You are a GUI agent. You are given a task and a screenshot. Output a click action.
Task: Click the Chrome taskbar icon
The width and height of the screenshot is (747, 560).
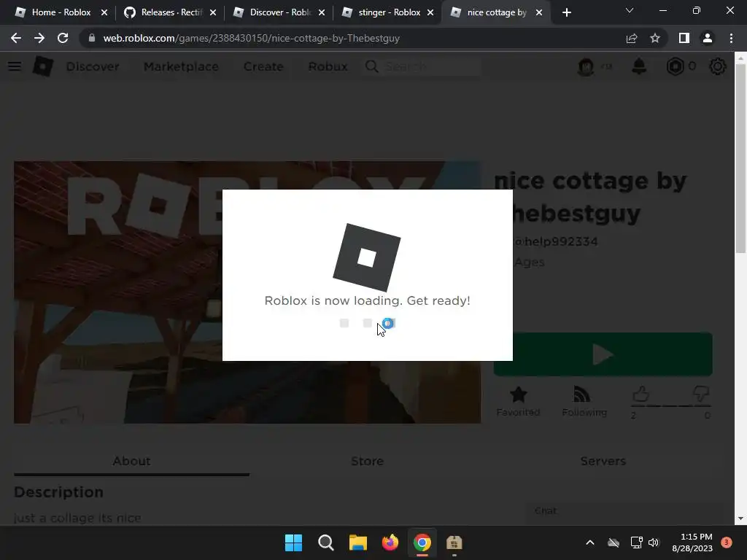[x=422, y=542]
